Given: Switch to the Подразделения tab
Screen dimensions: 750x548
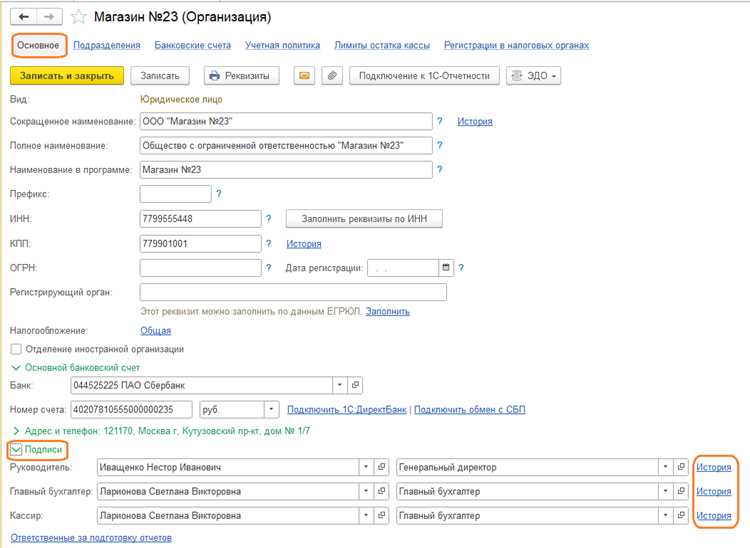Looking at the screenshot, I should (x=107, y=45).
